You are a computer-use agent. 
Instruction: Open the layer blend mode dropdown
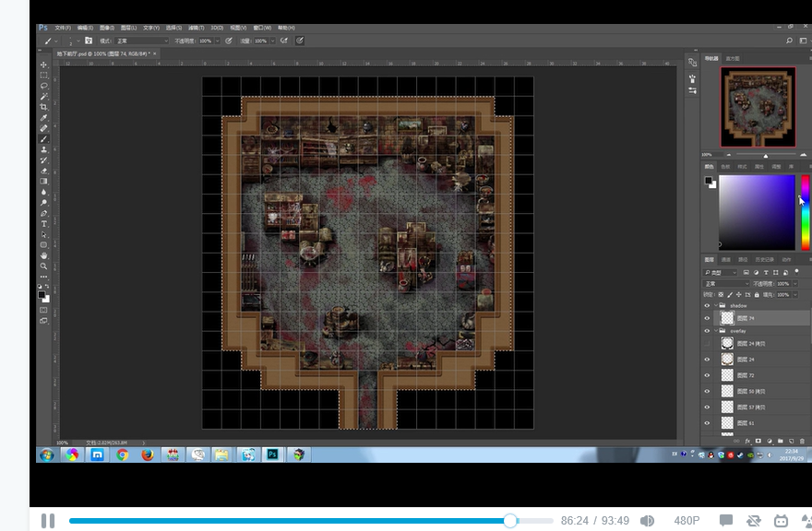click(x=726, y=284)
